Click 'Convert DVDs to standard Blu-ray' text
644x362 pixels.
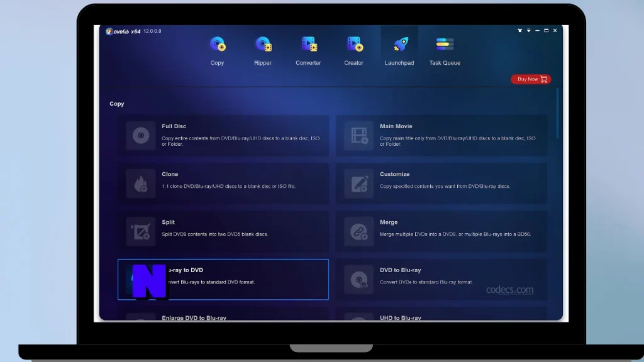click(x=426, y=282)
